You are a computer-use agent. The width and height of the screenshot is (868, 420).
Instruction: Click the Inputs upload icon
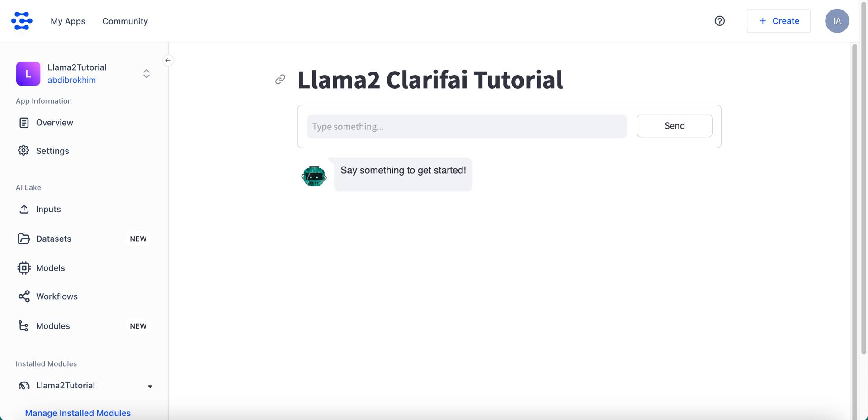(24, 209)
